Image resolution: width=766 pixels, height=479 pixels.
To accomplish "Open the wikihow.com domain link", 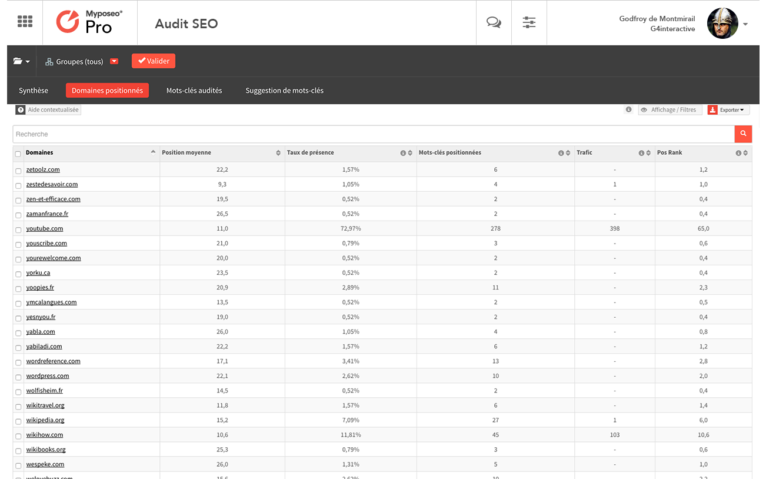I will pyautogui.click(x=44, y=435).
